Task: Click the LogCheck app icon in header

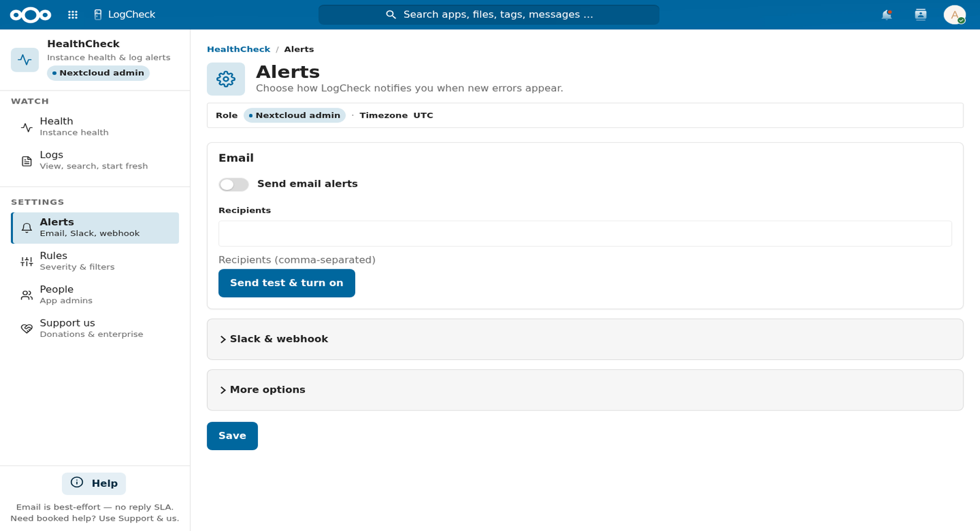Action: 98,15
